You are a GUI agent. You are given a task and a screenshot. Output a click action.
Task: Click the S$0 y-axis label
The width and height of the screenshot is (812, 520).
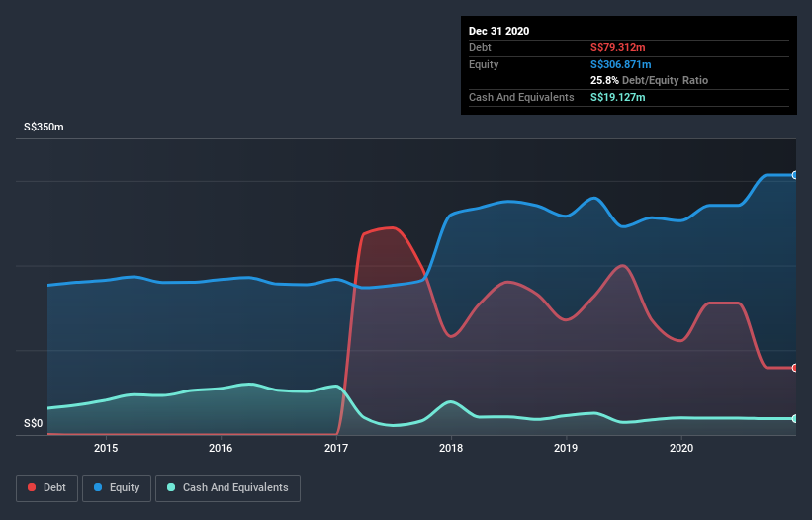coord(34,423)
